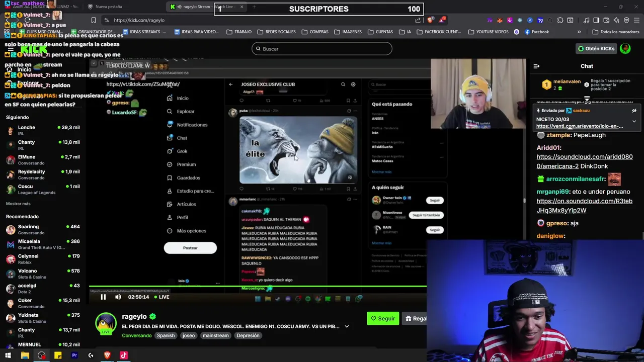Open Yukineta's recommended channel
The width and height of the screenshot is (644, 362).
(x=43, y=318)
